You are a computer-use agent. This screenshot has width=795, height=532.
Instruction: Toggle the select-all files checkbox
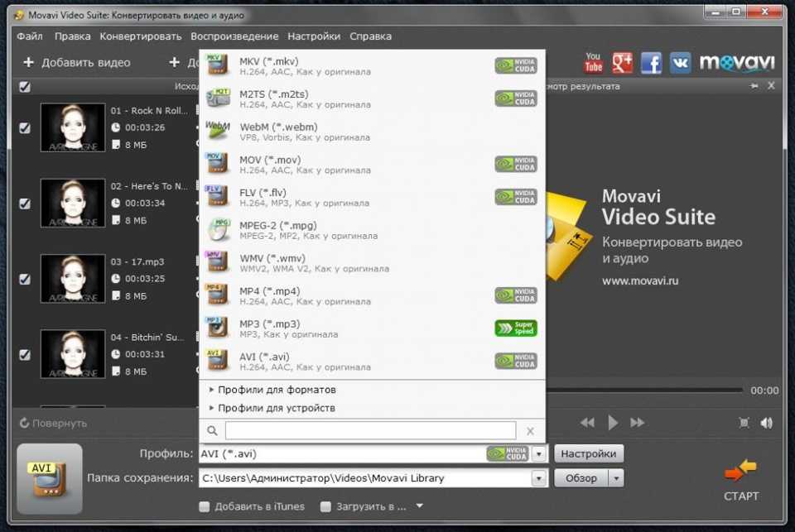24,87
